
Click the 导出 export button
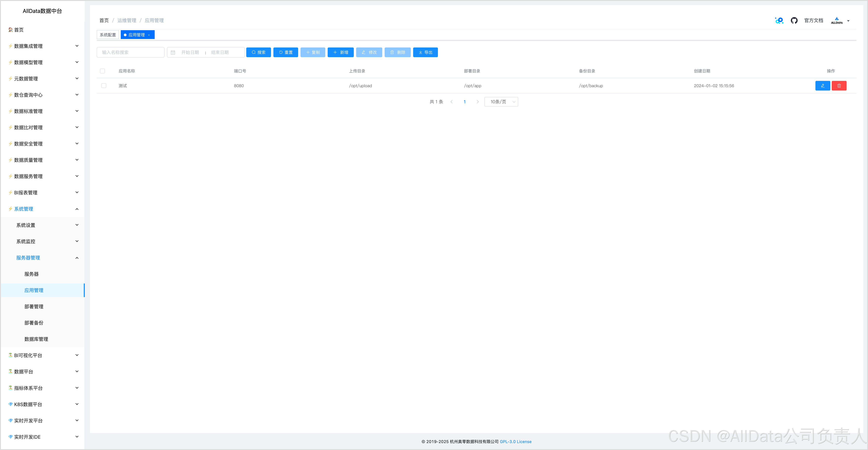pyautogui.click(x=425, y=53)
